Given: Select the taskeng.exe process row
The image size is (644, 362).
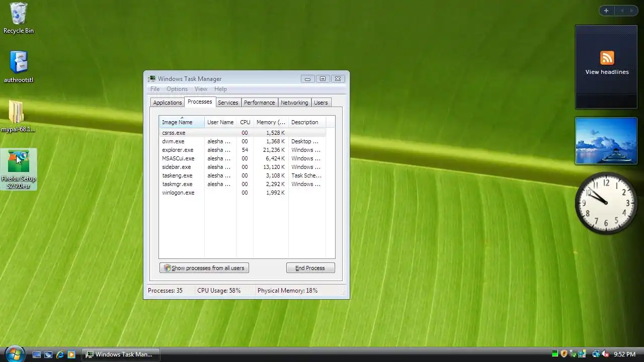Looking at the screenshot, I should (x=243, y=175).
